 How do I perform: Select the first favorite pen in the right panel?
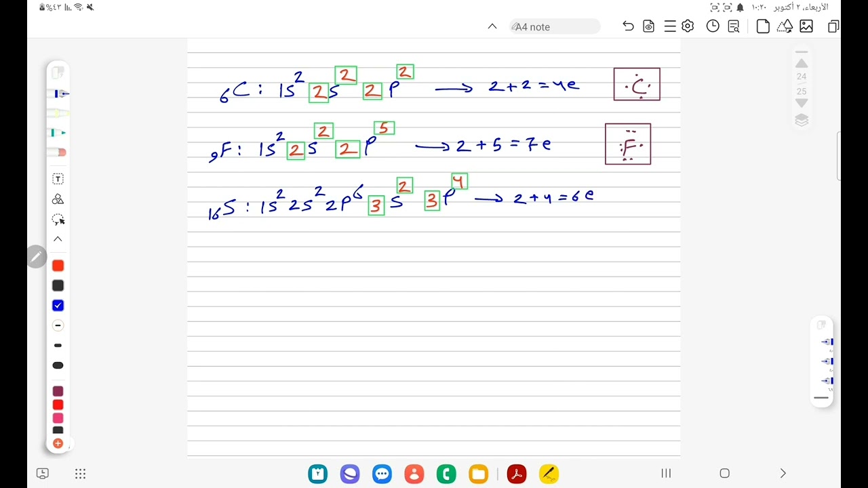(x=826, y=342)
